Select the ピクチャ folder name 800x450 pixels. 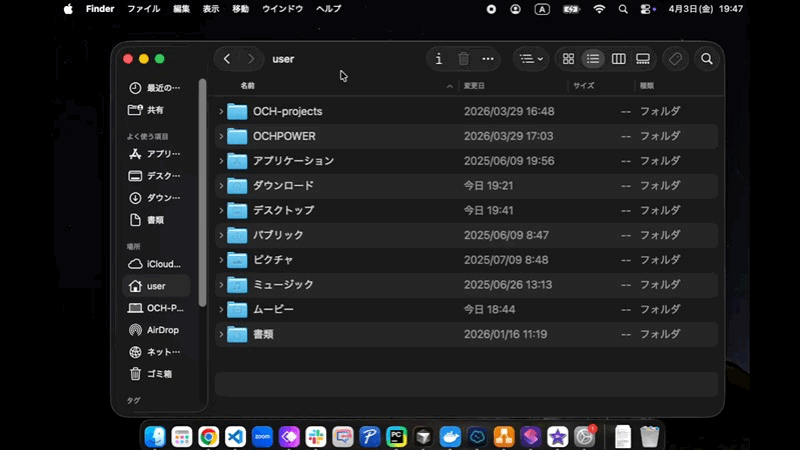click(x=273, y=260)
